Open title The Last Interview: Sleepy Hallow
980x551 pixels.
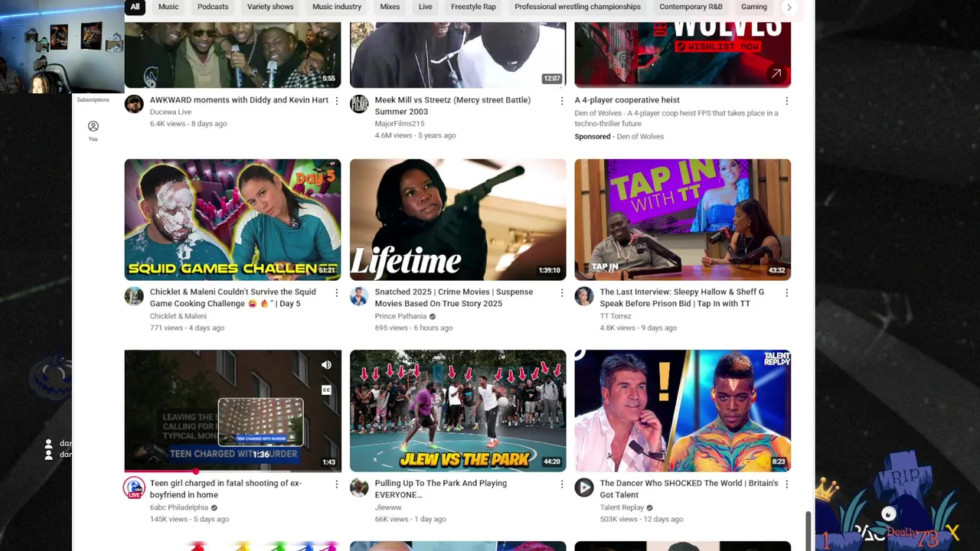(x=681, y=298)
